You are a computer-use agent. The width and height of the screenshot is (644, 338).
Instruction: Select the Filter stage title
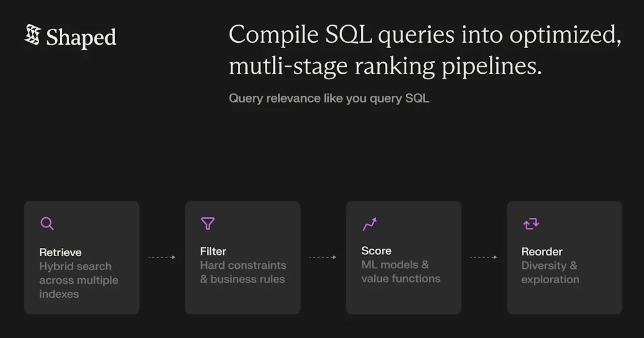[213, 251]
